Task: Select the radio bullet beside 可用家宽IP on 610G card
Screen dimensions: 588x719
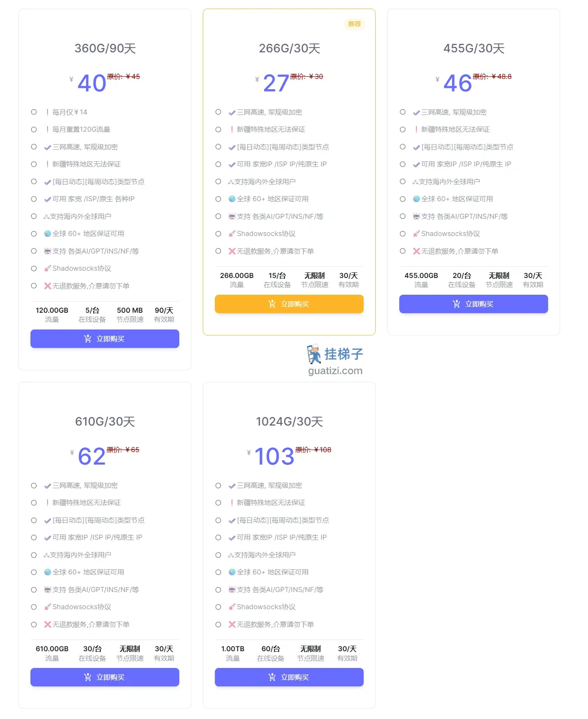Action: 34,537
